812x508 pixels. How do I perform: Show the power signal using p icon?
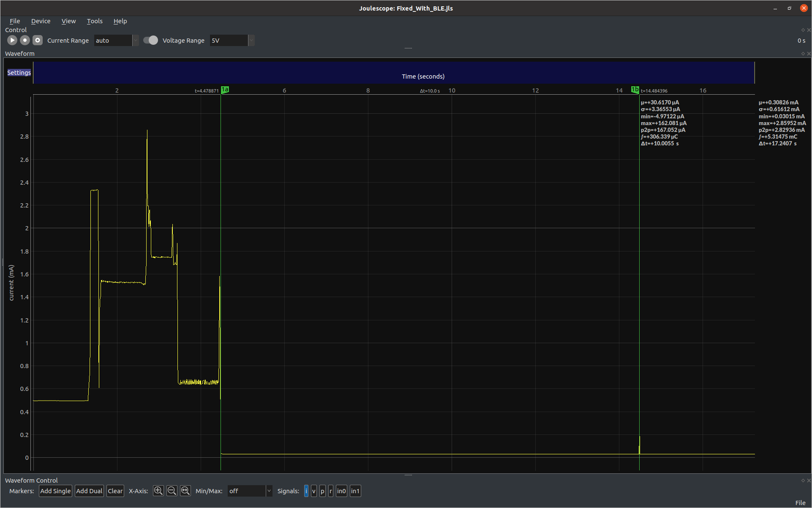click(322, 491)
